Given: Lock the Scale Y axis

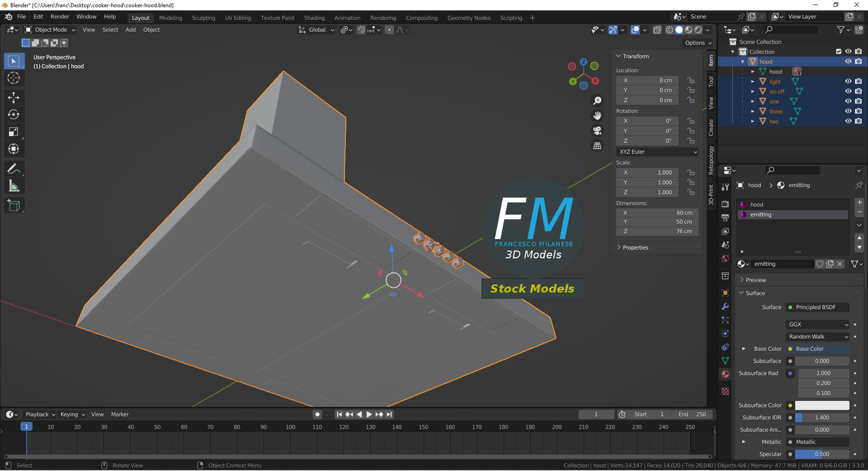Looking at the screenshot, I should click(691, 183).
